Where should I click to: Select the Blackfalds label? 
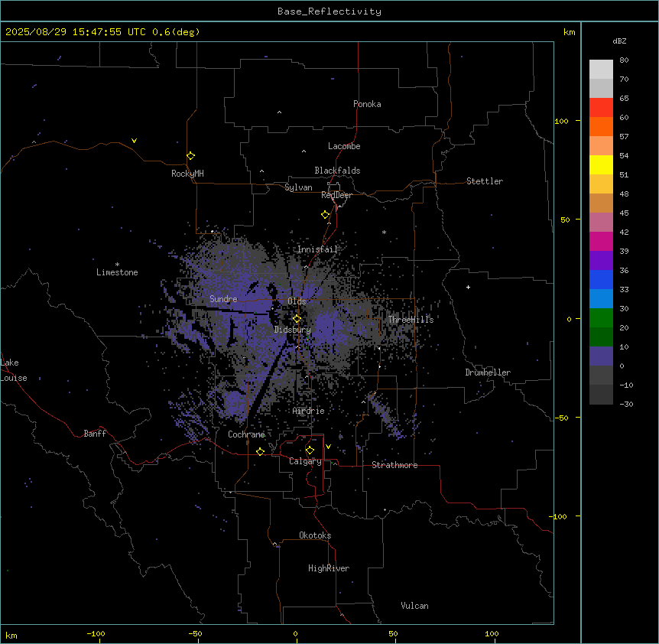pyautogui.click(x=337, y=171)
